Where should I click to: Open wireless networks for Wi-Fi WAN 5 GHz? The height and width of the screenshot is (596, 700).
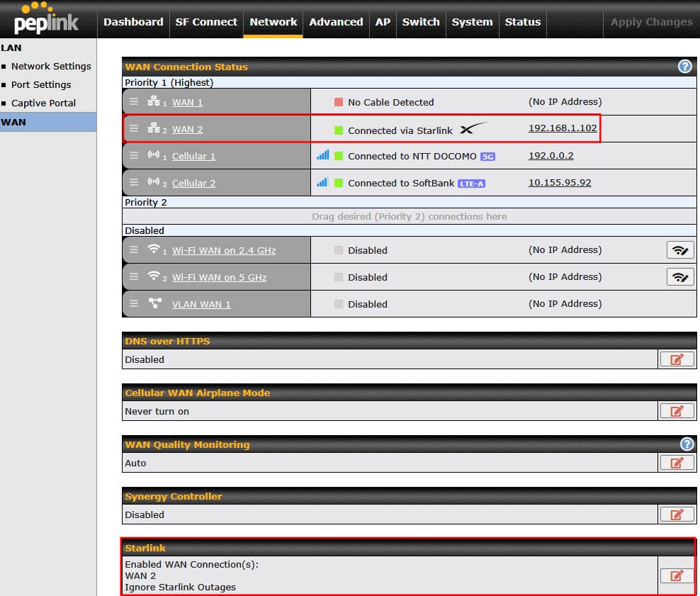coord(680,277)
